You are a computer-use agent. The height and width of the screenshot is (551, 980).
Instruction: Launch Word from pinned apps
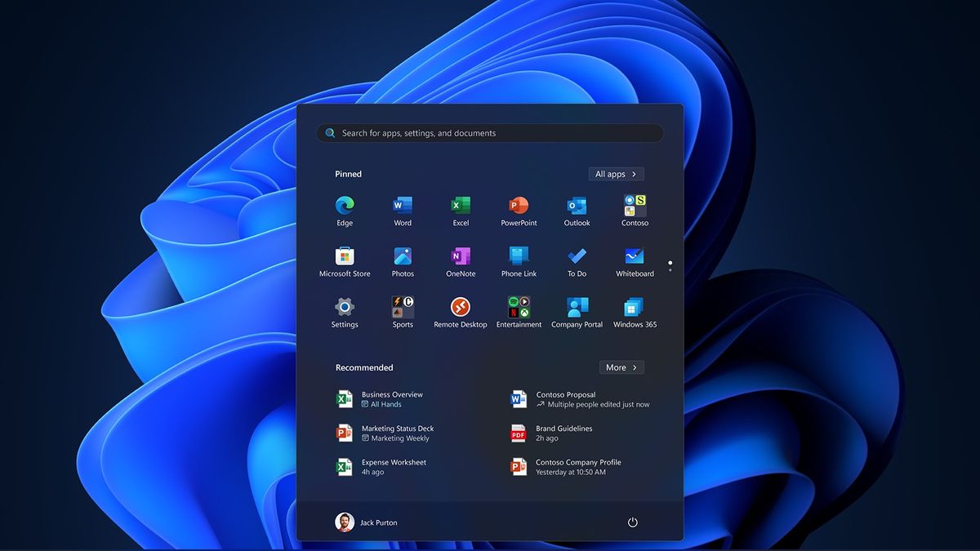tap(403, 205)
